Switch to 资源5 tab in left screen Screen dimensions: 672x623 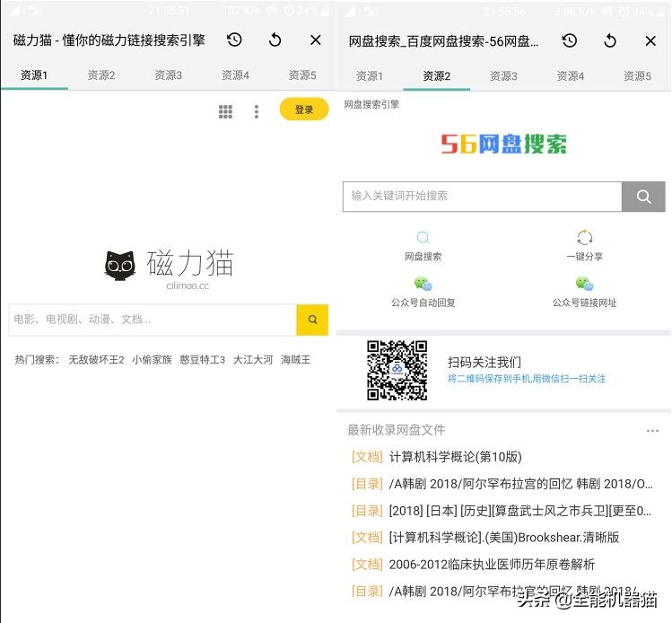[x=302, y=75]
